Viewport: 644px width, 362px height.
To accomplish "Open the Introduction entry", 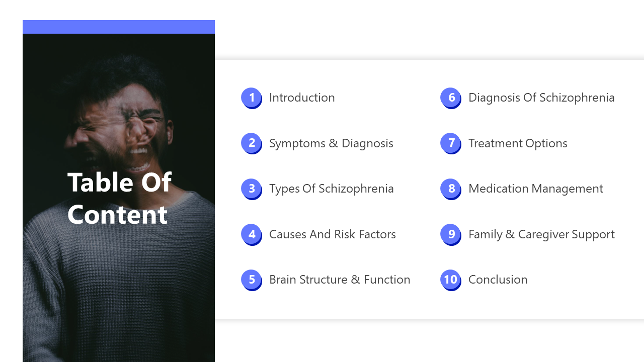I will tap(302, 98).
